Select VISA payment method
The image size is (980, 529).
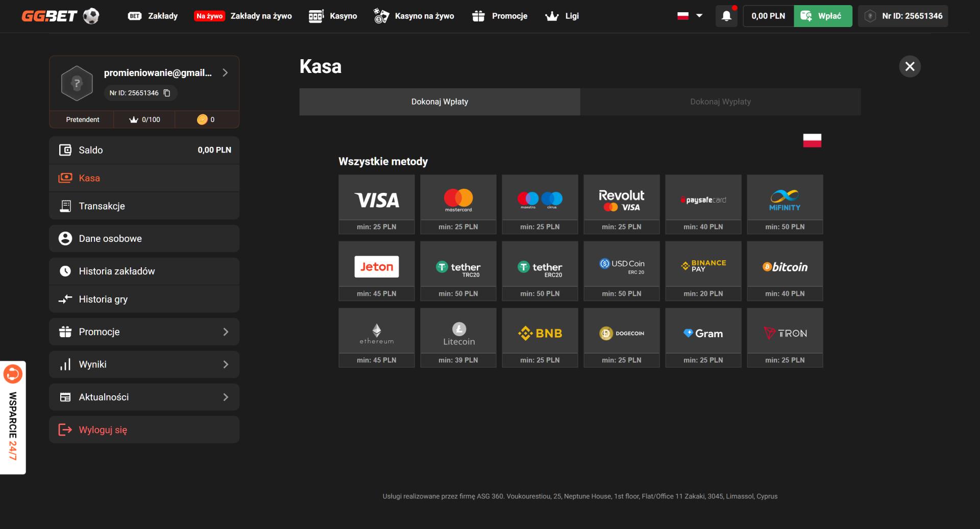(x=377, y=204)
